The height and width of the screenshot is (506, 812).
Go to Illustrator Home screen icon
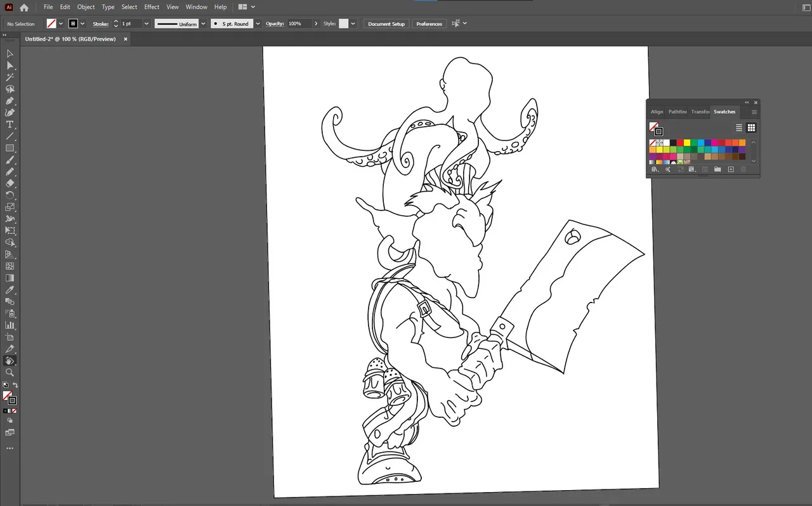(x=24, y=8)
